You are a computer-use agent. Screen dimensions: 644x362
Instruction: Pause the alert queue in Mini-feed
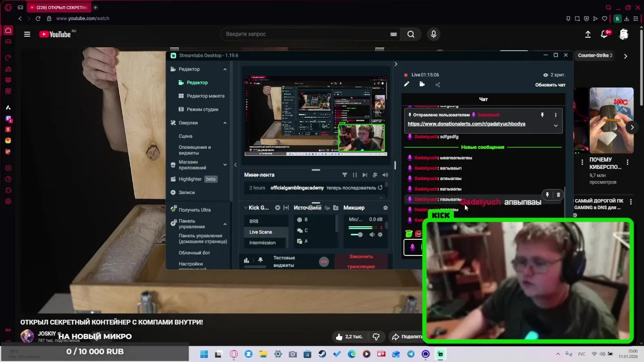(355, 175)
